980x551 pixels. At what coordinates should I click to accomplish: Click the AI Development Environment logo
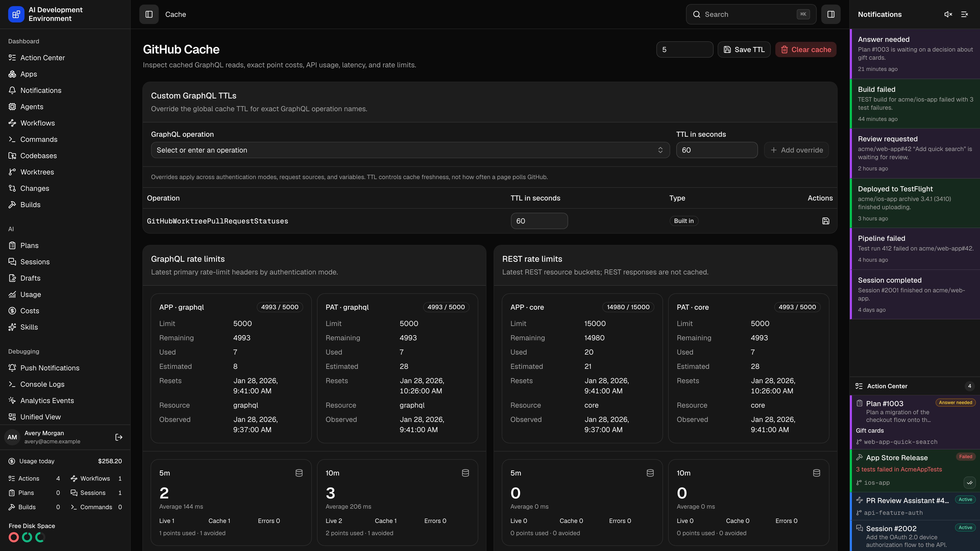coord(16,15)
